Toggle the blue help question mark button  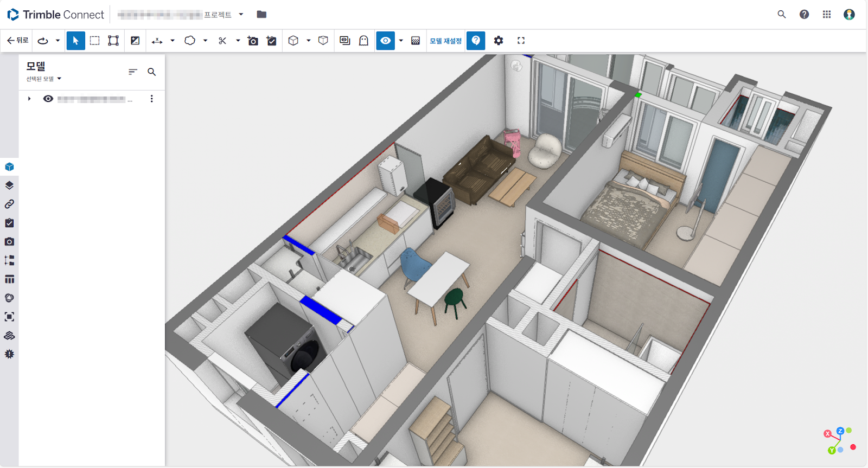[x=476, y=41]
